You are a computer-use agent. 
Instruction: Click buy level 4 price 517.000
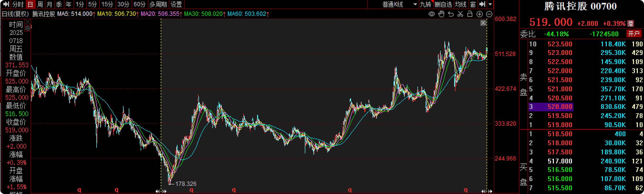click(560, 161)
